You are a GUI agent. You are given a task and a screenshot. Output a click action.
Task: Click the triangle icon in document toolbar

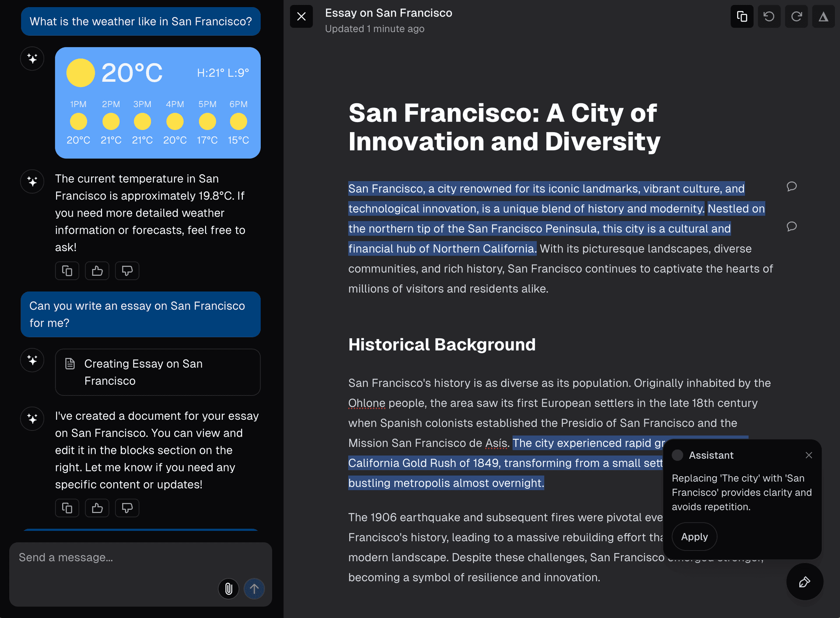(823, 17)
